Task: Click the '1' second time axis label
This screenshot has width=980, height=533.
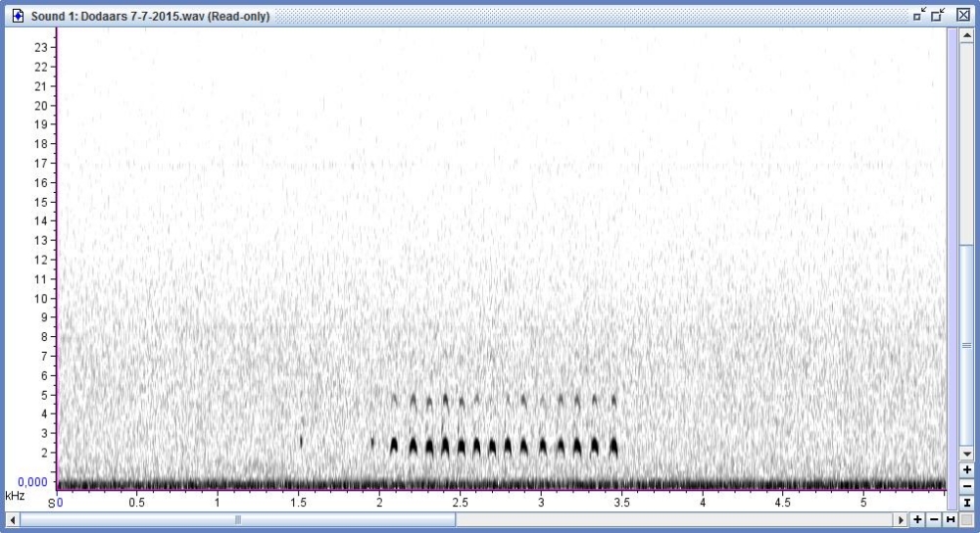Action: tap(218, 503)
